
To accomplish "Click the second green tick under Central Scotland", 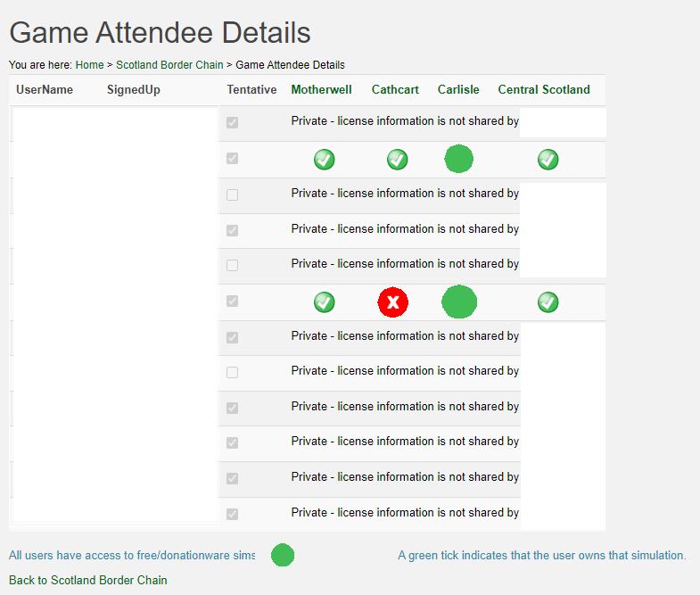I will (x=548, y=302).
